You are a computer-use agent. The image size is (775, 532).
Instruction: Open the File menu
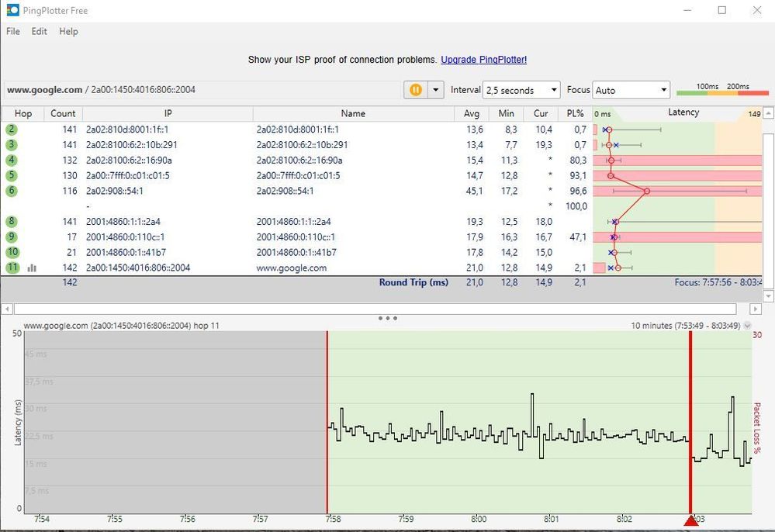pos(13,32)
